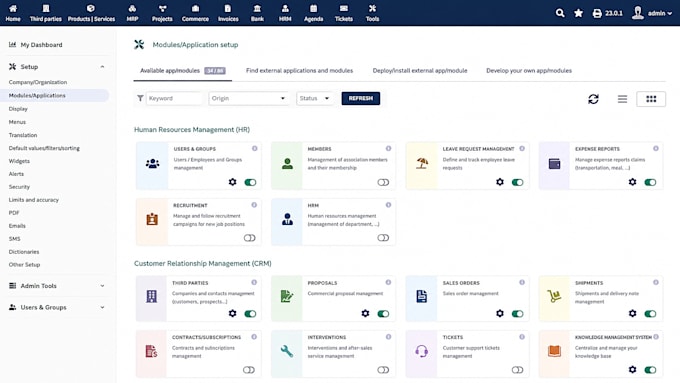This screenshot has height=383, width=680.
Task: Open the Commerce menu icon
Action: pos(195,9)
